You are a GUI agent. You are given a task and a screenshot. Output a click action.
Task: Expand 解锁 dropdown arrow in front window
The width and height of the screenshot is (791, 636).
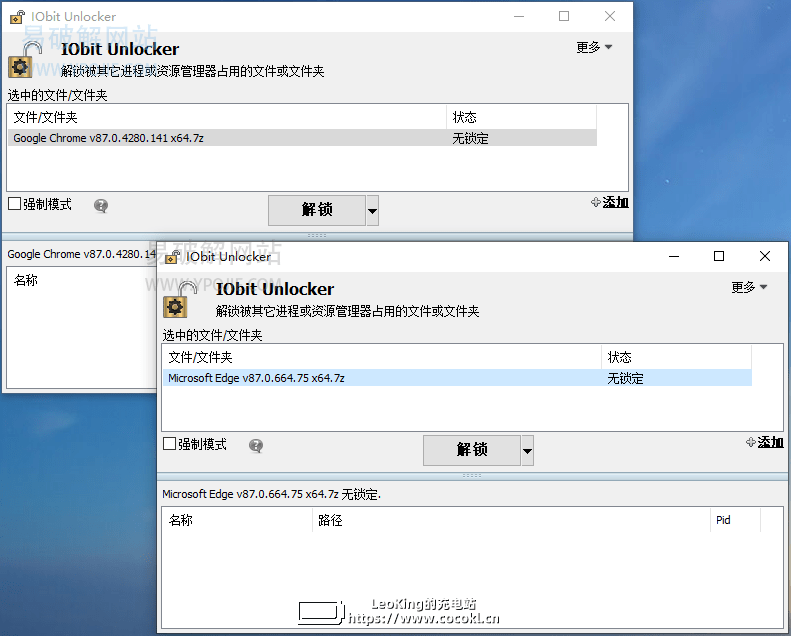click(527, 450)
